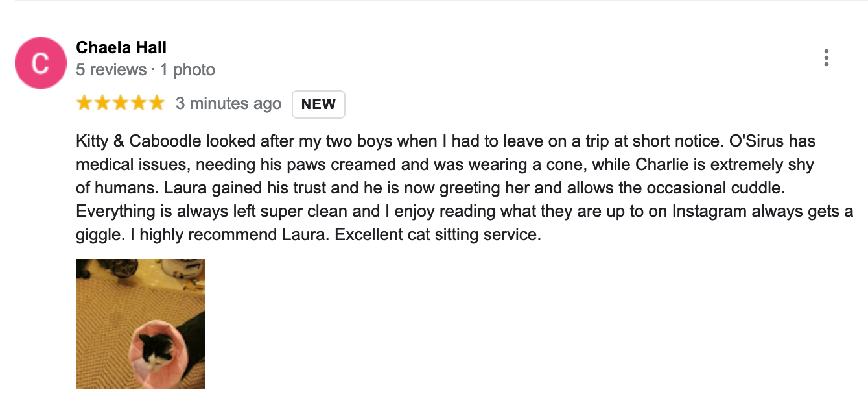This screenshot has width=868, height=405.
Task: Open the three-dot more options menu
Action: click(826, 58)
